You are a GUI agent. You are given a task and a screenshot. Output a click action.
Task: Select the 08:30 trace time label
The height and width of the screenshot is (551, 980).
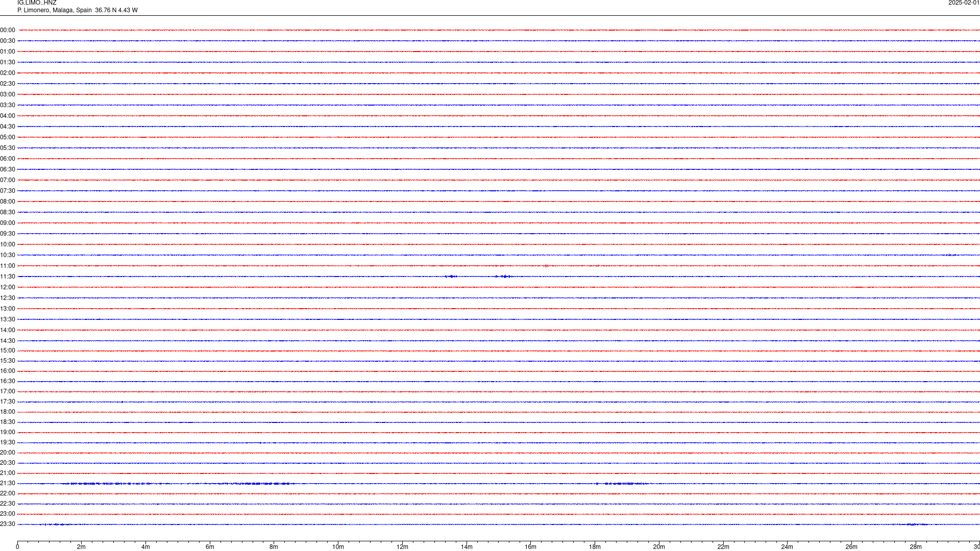pos(8,212)
